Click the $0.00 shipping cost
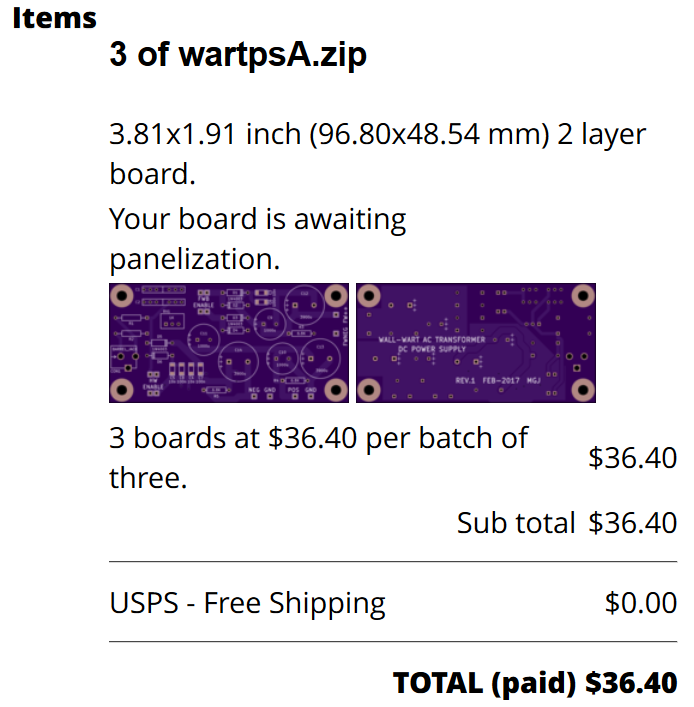Screen dimensions: 694x707 (x=640, y=603)
